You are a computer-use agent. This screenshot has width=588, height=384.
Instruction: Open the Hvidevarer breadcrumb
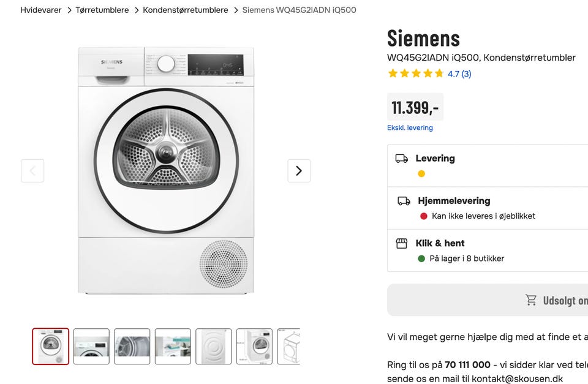(x=41, y=10)
